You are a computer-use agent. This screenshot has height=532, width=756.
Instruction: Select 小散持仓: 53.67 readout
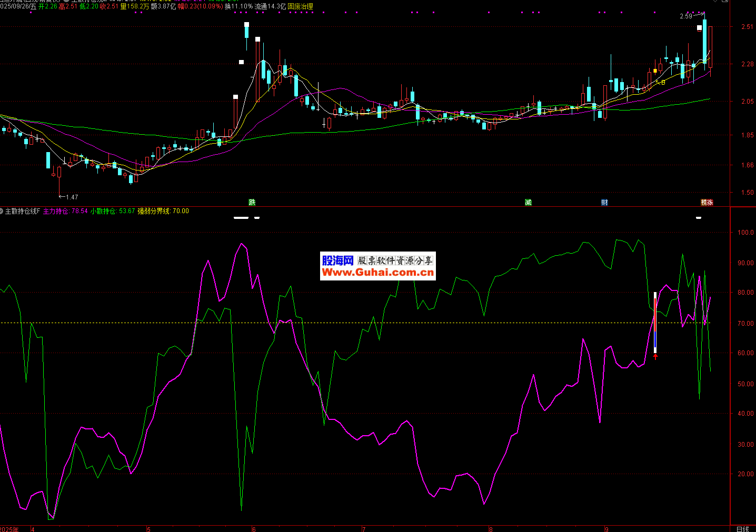(x=113, y=211)
